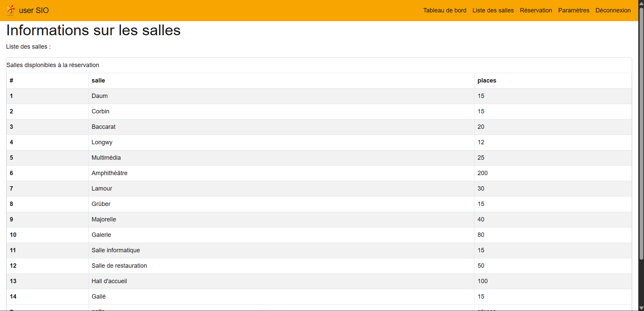
Task: Click Déconnexion to log out
Action: point(613,10)
